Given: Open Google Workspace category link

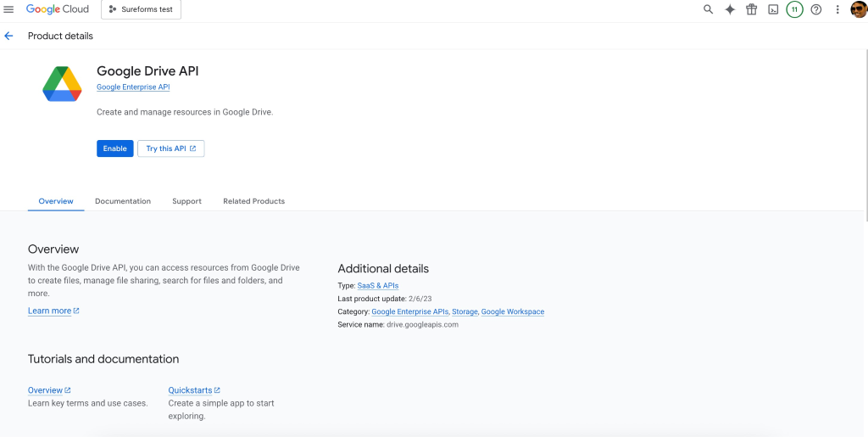Looking at the screenshot, I should click(513, 311).
